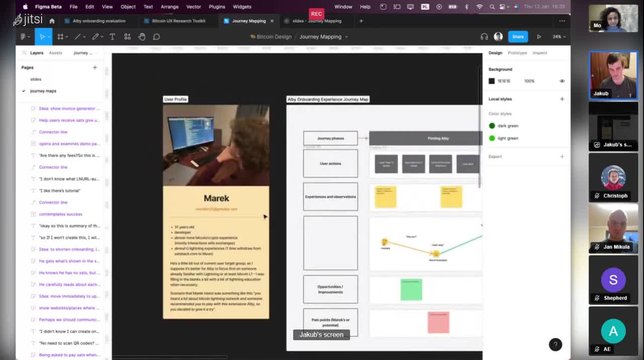The width and height of the screenshot is (644, 360).
Task: Select the slides page
Action: 36,79
